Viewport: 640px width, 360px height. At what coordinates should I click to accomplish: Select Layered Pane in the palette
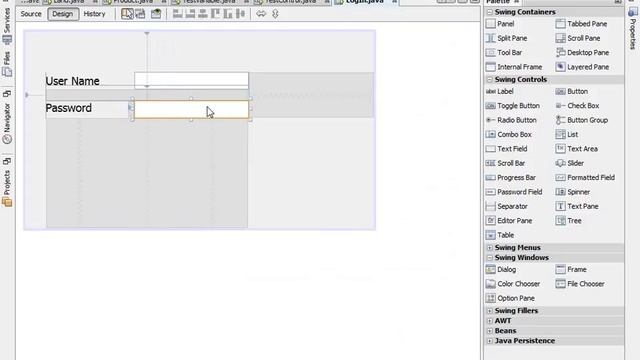582,67
